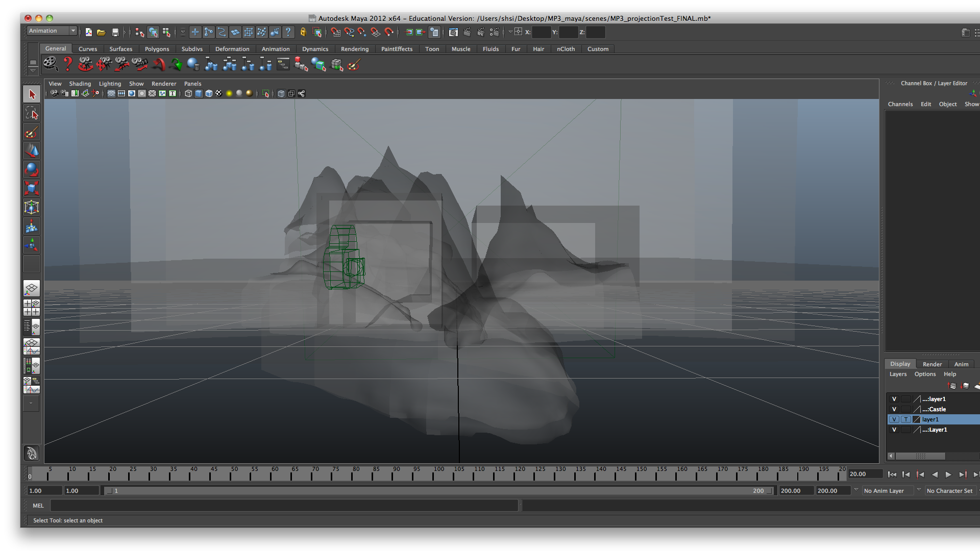Pick the Rotate tool sphere icon
The image size is (980, 551).
(x=32, y=169)
